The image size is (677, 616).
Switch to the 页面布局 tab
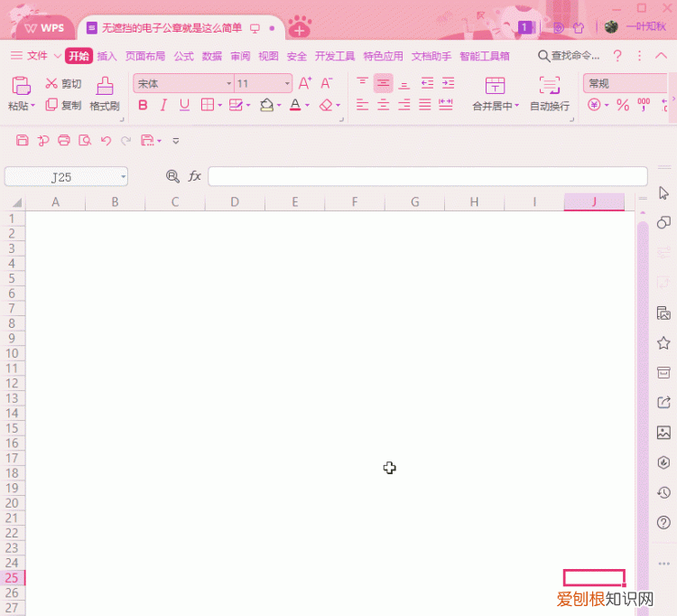click(145, 56)
